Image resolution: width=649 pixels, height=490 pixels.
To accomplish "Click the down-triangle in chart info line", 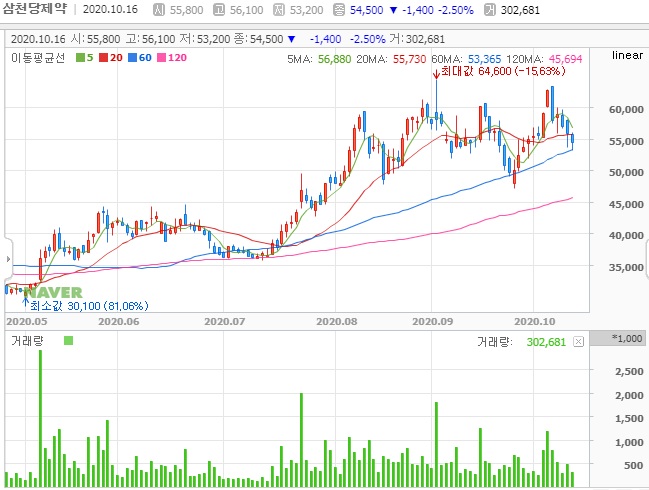I will (291, 39).
